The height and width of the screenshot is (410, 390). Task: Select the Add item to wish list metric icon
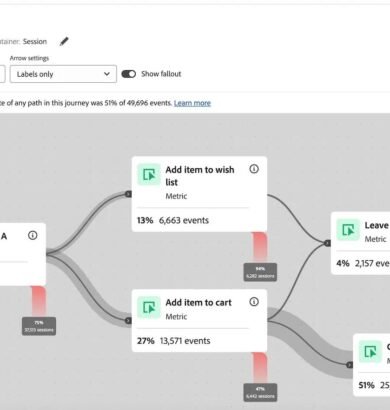(x=149, y=174)
